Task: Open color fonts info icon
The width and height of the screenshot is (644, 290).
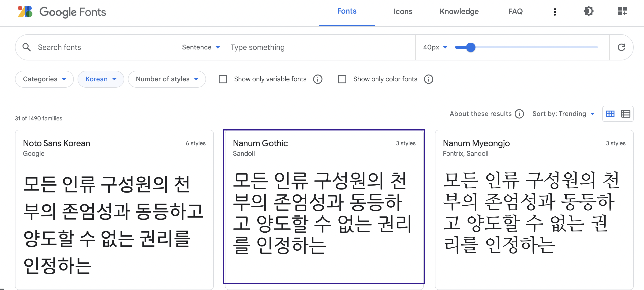Action: (x=428, y=79)
